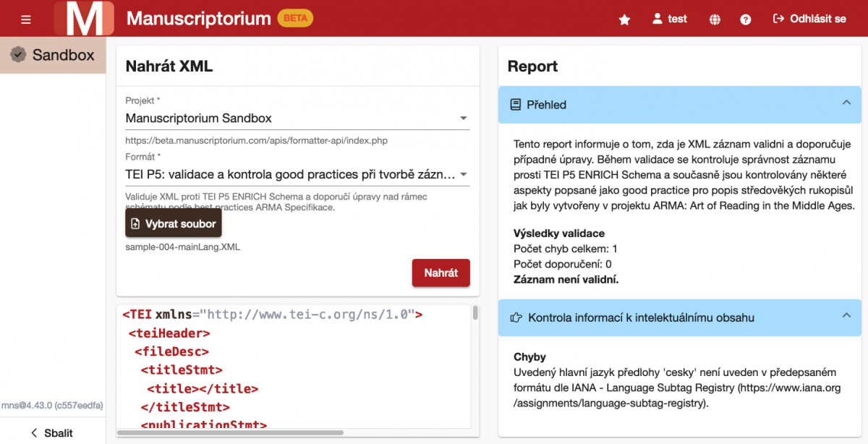Click the Přehled document icon
The image size is (868, 444).
516,105
